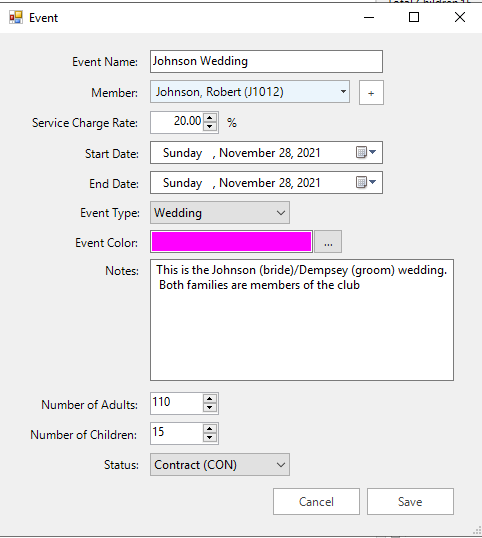Expand the Member dropdown list

click(x=343, y=92)
